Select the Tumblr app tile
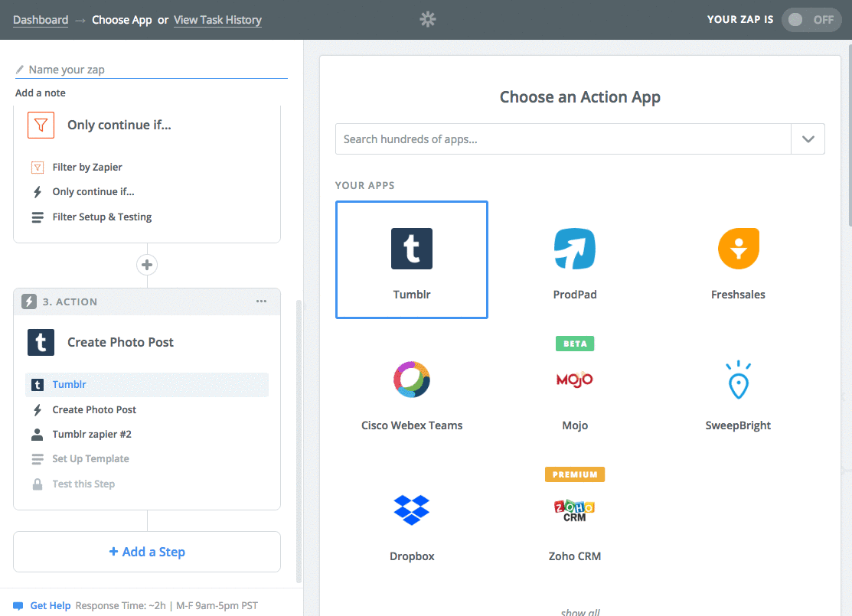The image size is (852, 616). pos(412,259)
